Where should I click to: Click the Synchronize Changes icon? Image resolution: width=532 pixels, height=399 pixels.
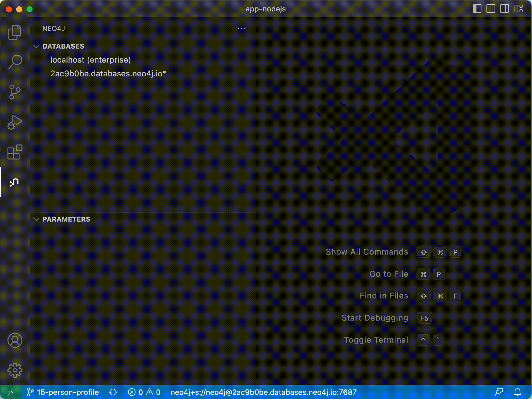[113, 392]
